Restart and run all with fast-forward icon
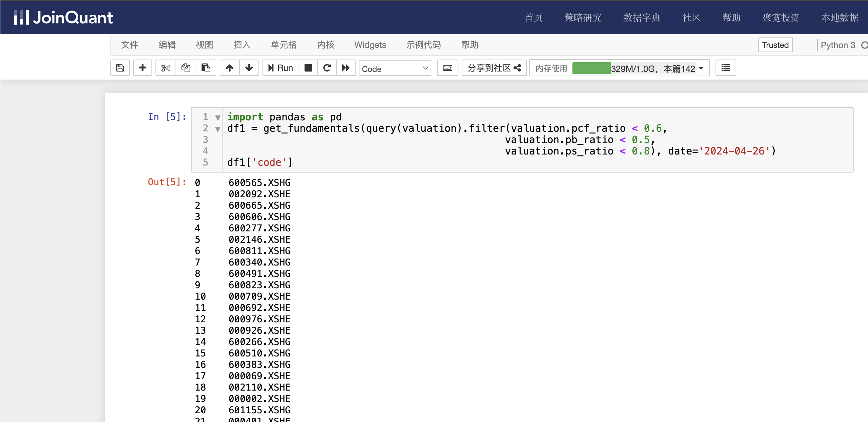Image resolution: width=868 pixels, height=422 pixels. point(346,68)
